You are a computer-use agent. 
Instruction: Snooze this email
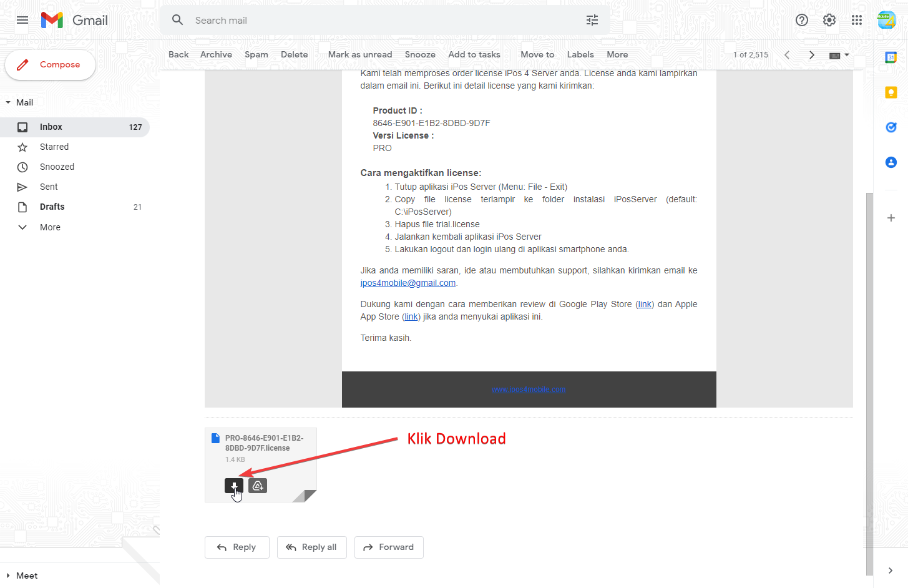click(x=420, y=55)
